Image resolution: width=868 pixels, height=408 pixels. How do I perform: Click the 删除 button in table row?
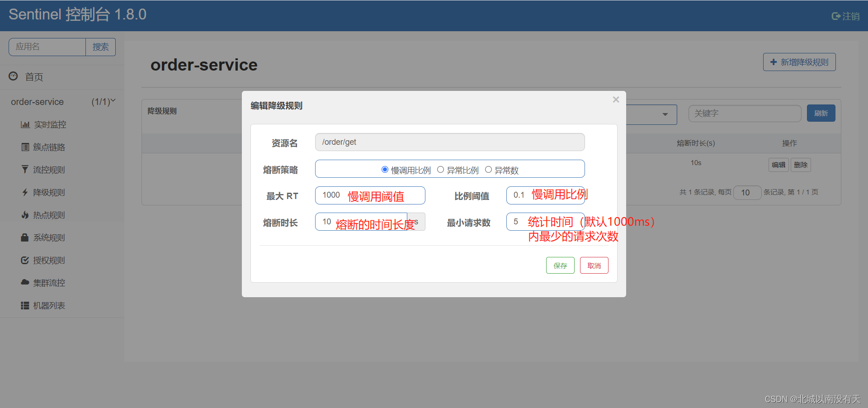coord(801,165)
